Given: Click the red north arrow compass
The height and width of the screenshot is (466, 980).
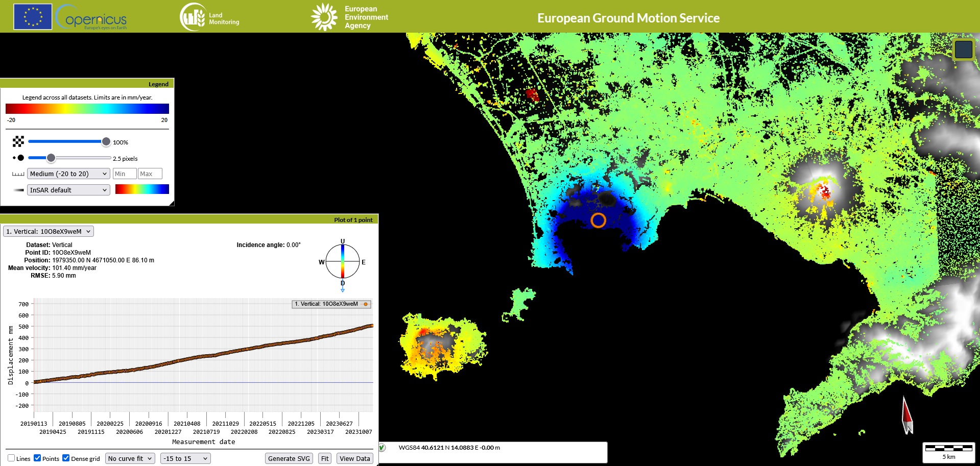Looking at the screenshot, I should pos(906,415).
